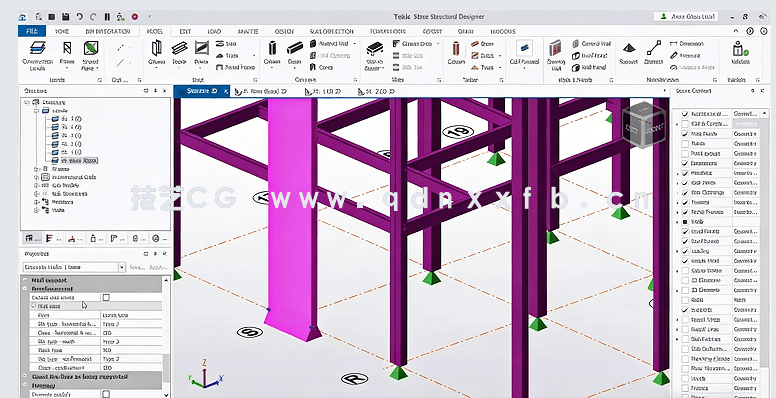Toggle the Loading checkbox in Scene Content
The image size is (776, 398).
click(685, 251)
